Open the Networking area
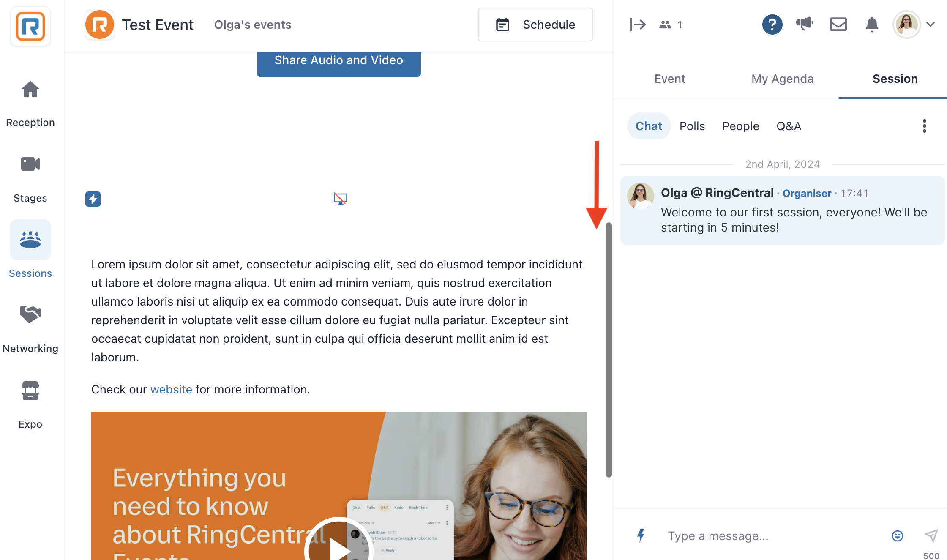 pyautogui.click(x=30, y=330)
